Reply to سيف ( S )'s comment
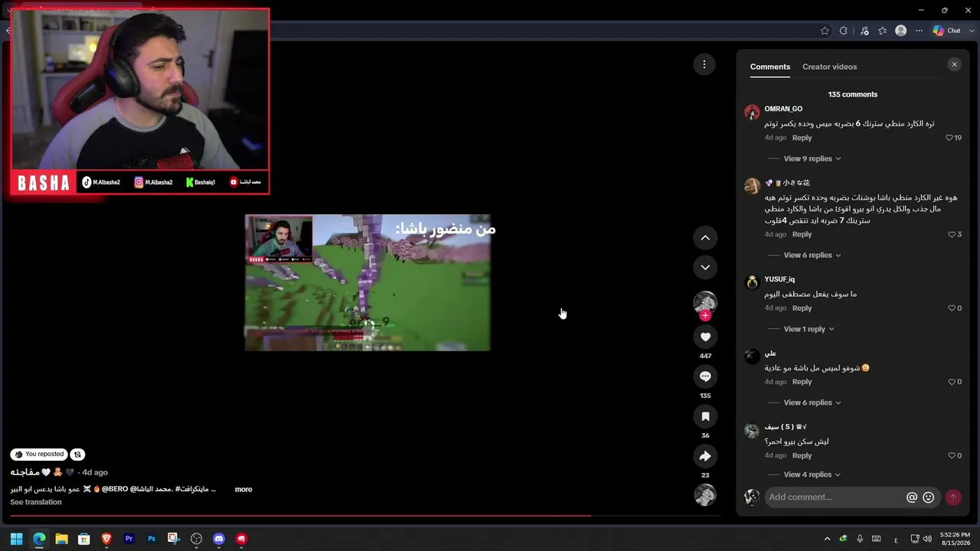The height and width of the screenshot is (551, 980). point(802,455)
